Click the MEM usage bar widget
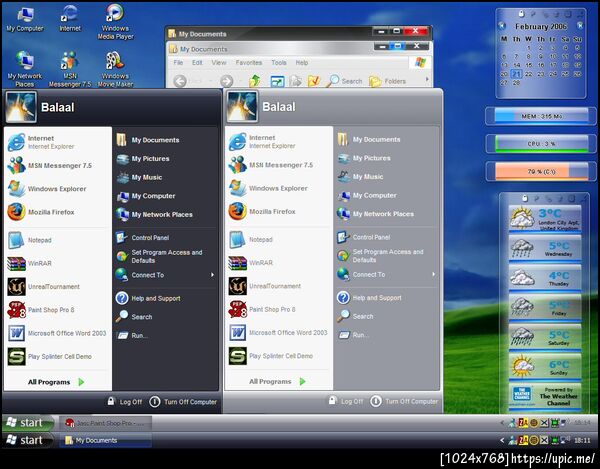600x469 pixels. [x=541, y=116]
